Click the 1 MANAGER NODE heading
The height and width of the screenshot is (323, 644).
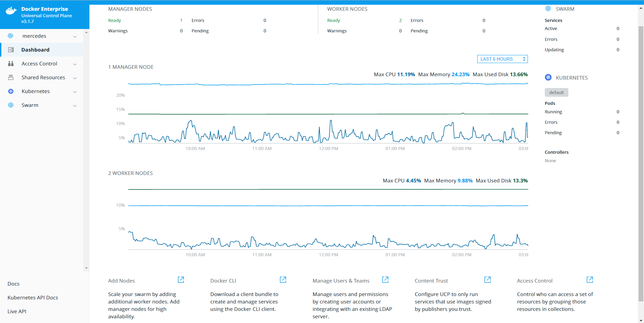(131, 67)
